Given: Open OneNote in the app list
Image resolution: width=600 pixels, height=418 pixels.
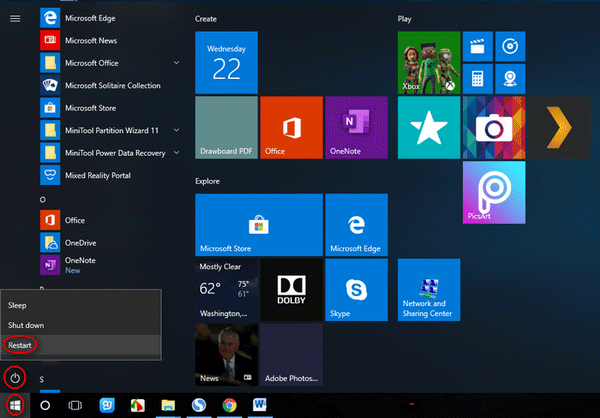Looking at the screenshot, I should [110, 265].
